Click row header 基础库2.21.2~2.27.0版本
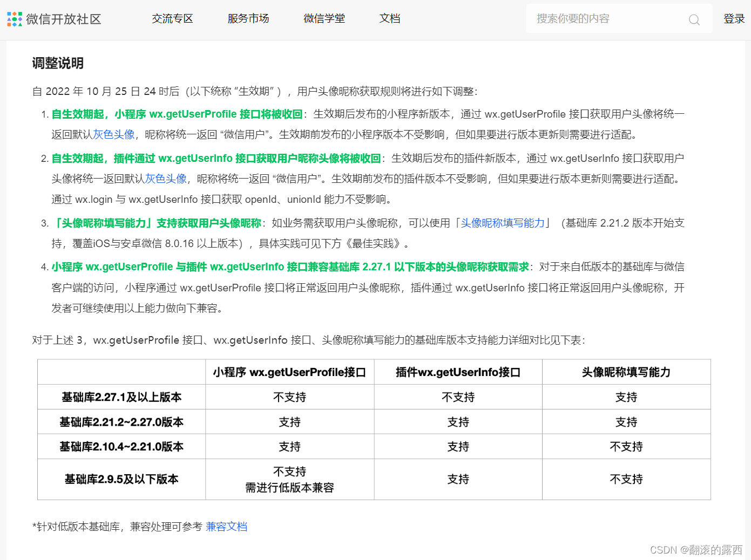 point(121,422)
